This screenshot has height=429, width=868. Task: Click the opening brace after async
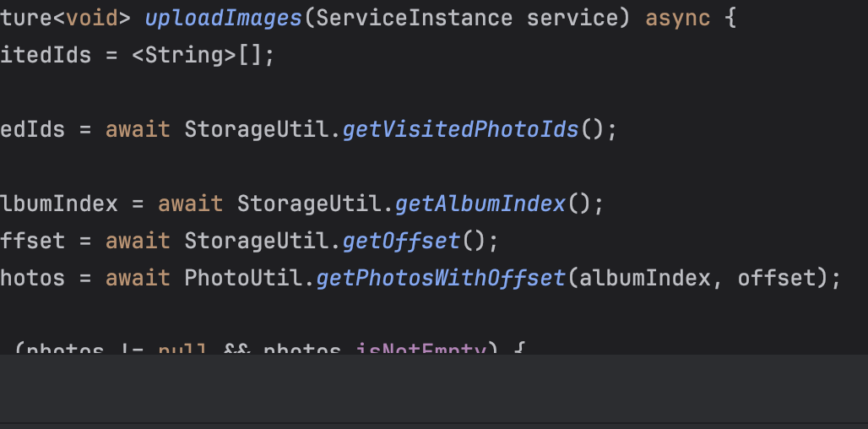click(x=730, y=18)
